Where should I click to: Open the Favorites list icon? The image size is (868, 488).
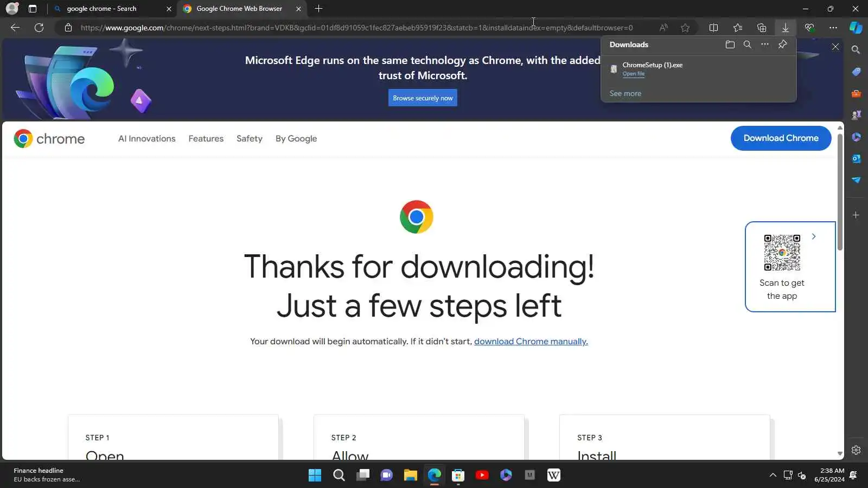click(x=738, y=28)
